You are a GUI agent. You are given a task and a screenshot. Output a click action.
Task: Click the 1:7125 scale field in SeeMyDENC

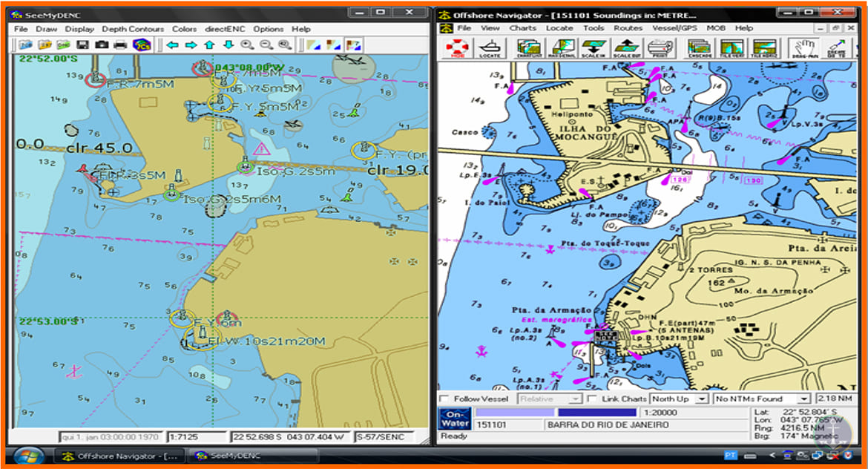point(197,437)
